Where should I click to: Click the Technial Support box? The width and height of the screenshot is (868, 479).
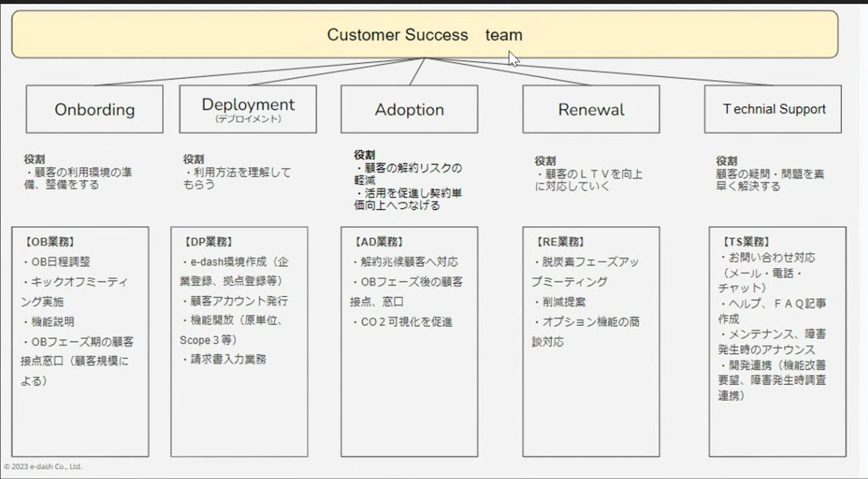(773, 109)
